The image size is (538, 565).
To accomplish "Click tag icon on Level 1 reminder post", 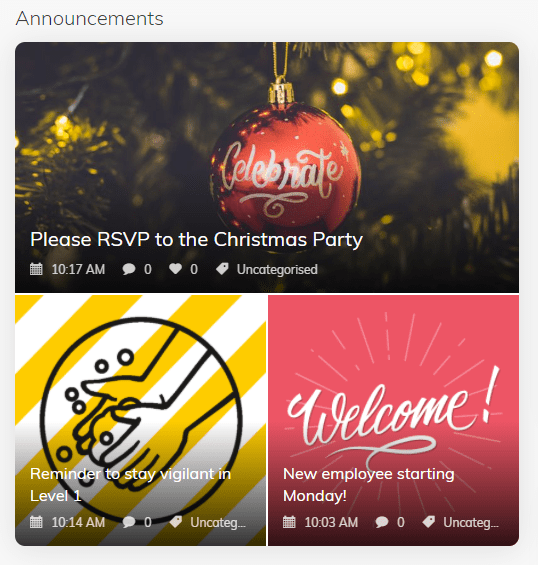I will tap(175, 522).
